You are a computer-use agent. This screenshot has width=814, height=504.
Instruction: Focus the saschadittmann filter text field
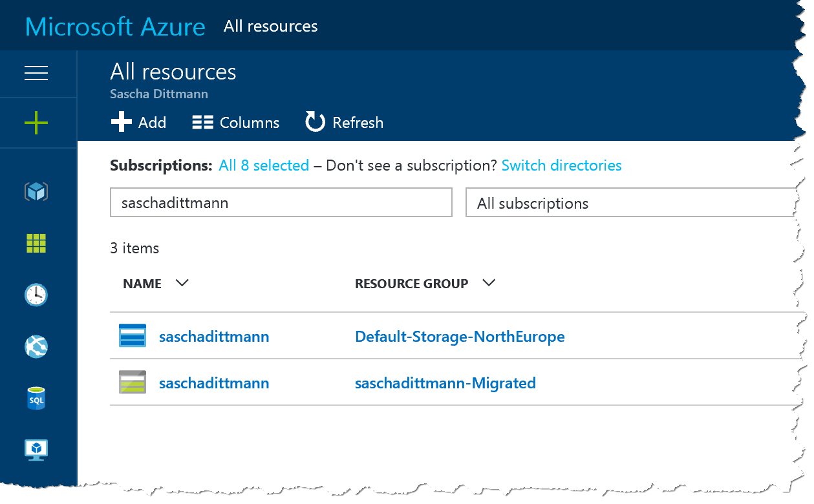coord(281,204)
